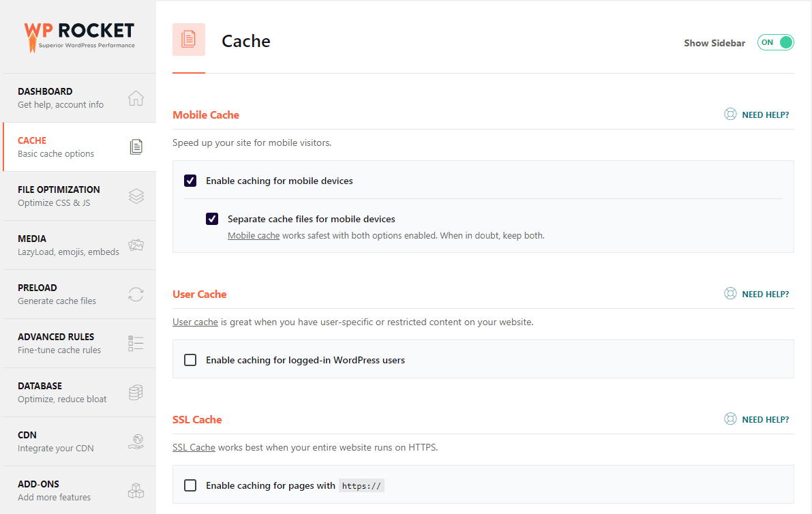Turn off the Show Sidebar switch
Viewport: 812px width, 514px height.
point(775,42)
